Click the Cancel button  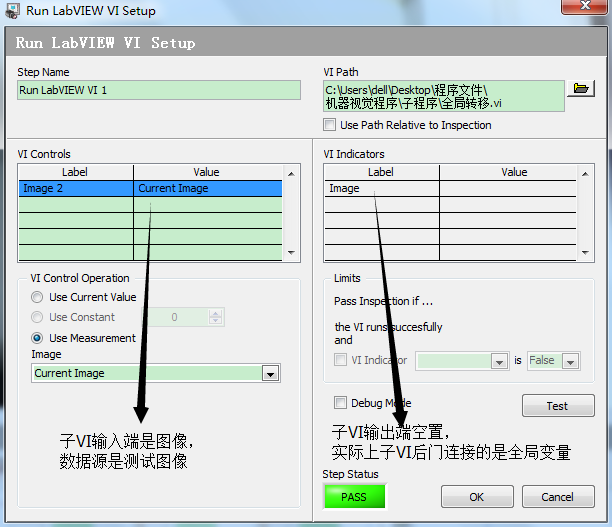coord(557,497)
